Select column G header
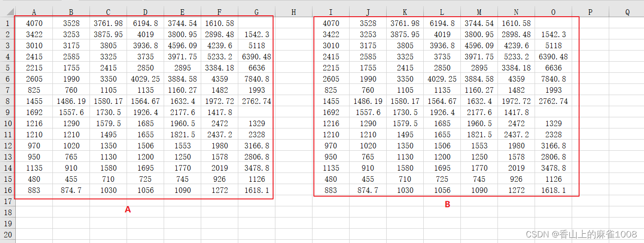Image resolution: width=644 pixels, height=243 pixels. 257,12
